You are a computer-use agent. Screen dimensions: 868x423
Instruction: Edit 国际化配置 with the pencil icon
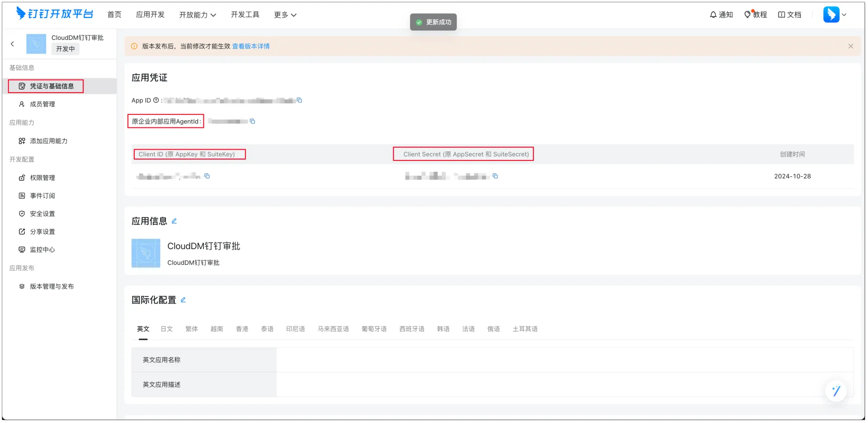183,300
